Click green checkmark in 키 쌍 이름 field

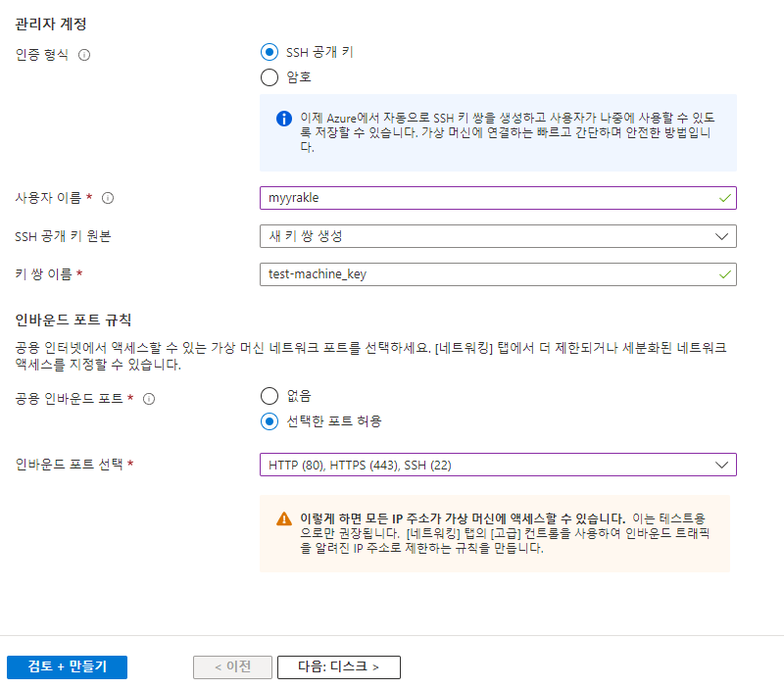coord(724,274)
